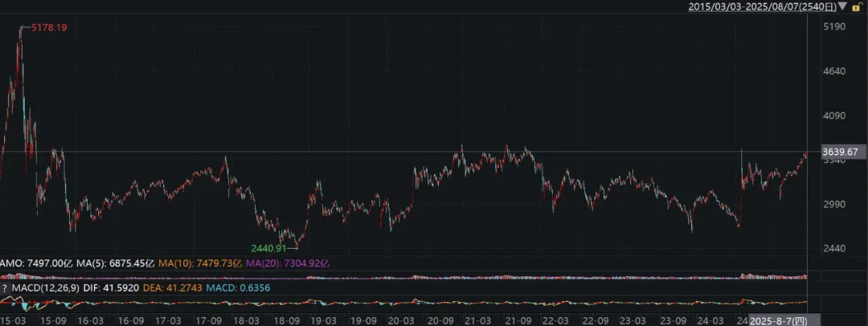This screenshot has height=326, width=868.
Task: Open the MACD help question mark
Action: tap(4, 287)
